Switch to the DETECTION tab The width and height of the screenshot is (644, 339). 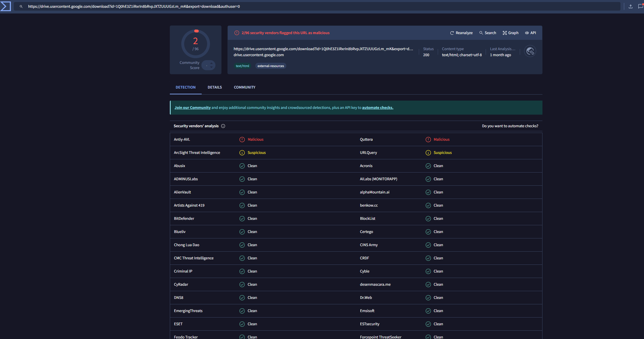tap(186, 87)
